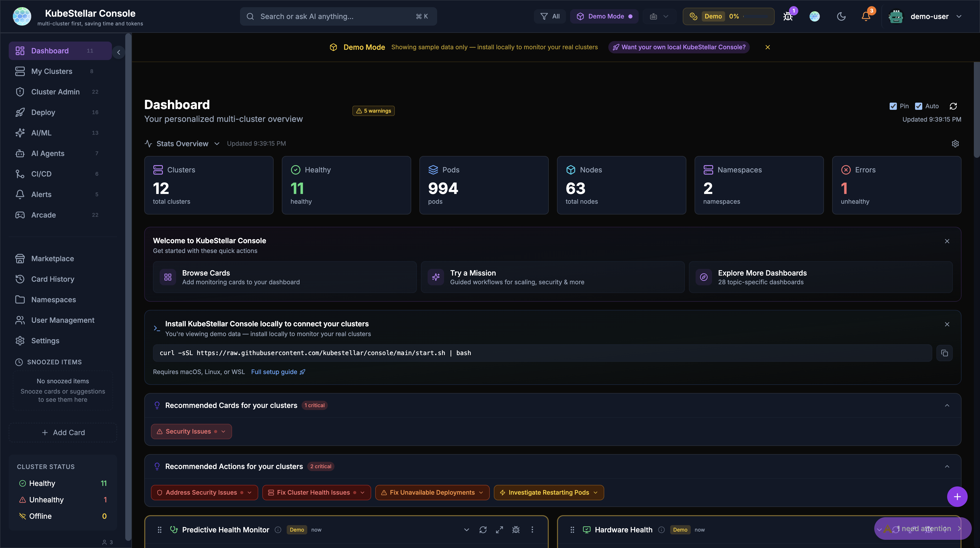Viewport: 980px width, 548px height.
Task: Collapse Recommended Cards for your clusters
Action: (x=947, y=405)
